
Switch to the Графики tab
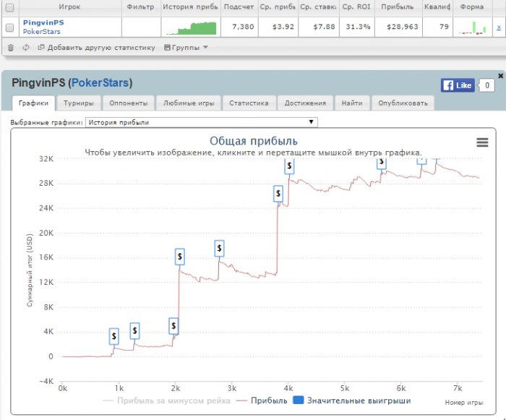pos(33,103)
